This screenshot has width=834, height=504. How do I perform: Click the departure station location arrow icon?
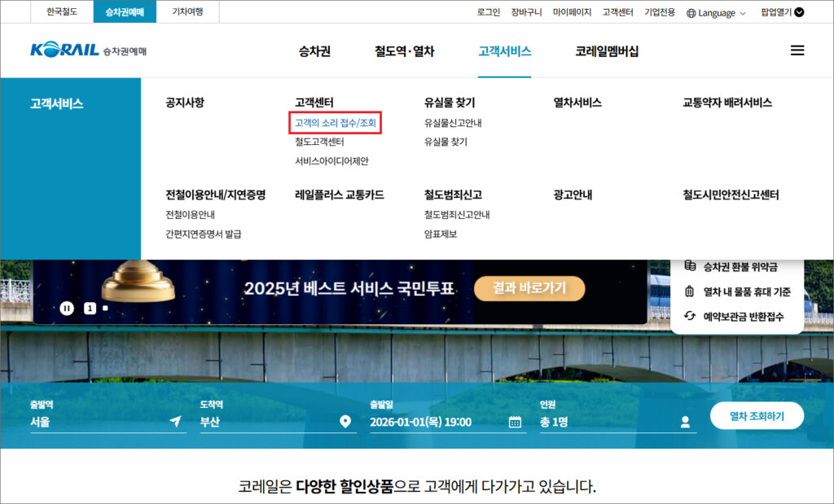tap(175, 422)
